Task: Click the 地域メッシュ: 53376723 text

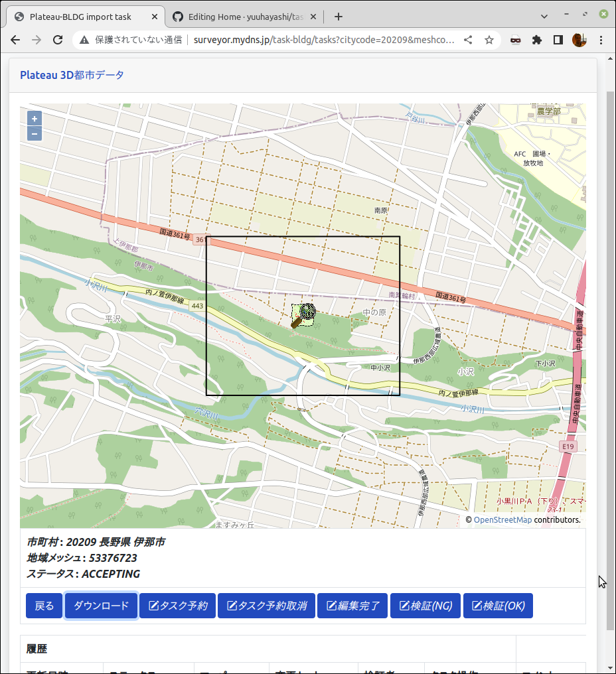Action: pyautogui.click(x=82, y=558)
